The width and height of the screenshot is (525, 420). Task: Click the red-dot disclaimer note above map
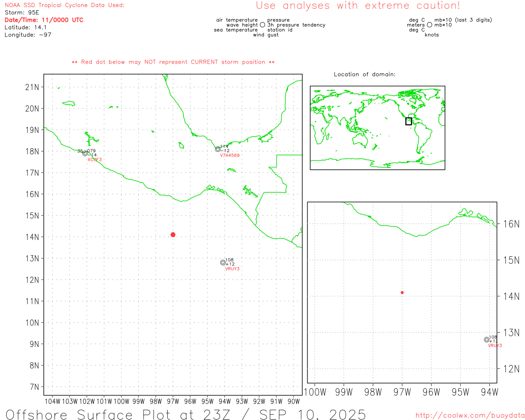coord(173,62)
